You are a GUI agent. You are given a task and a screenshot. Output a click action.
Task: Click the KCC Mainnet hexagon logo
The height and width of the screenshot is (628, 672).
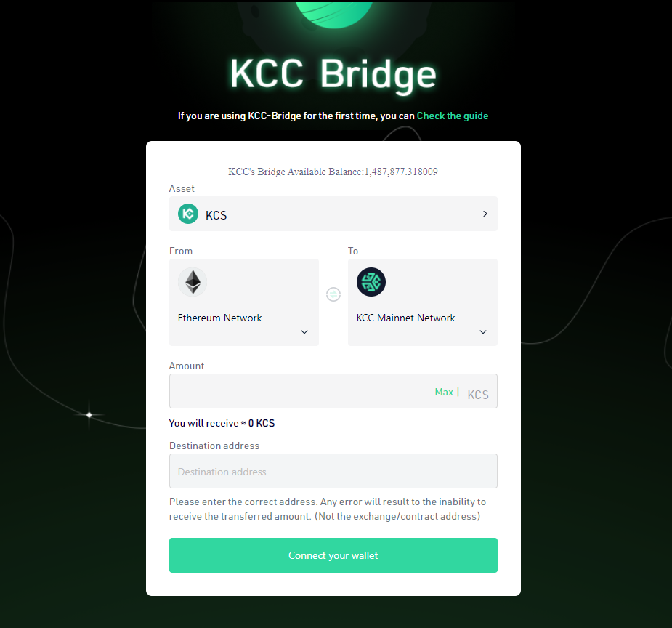[x=371, y=282]
